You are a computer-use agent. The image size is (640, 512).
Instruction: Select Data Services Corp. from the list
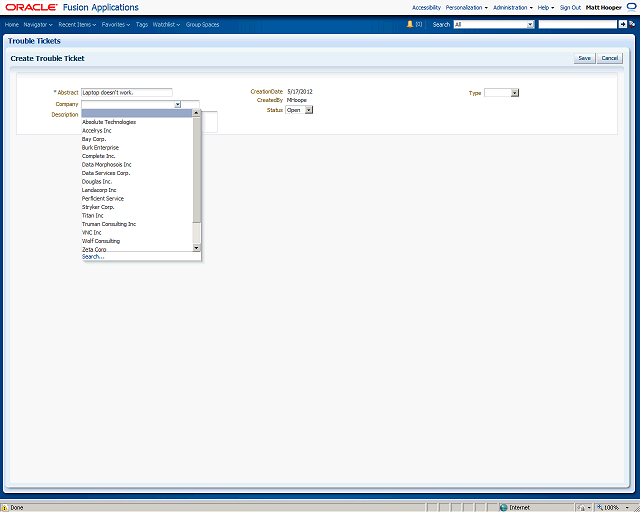tap(137, 173)
